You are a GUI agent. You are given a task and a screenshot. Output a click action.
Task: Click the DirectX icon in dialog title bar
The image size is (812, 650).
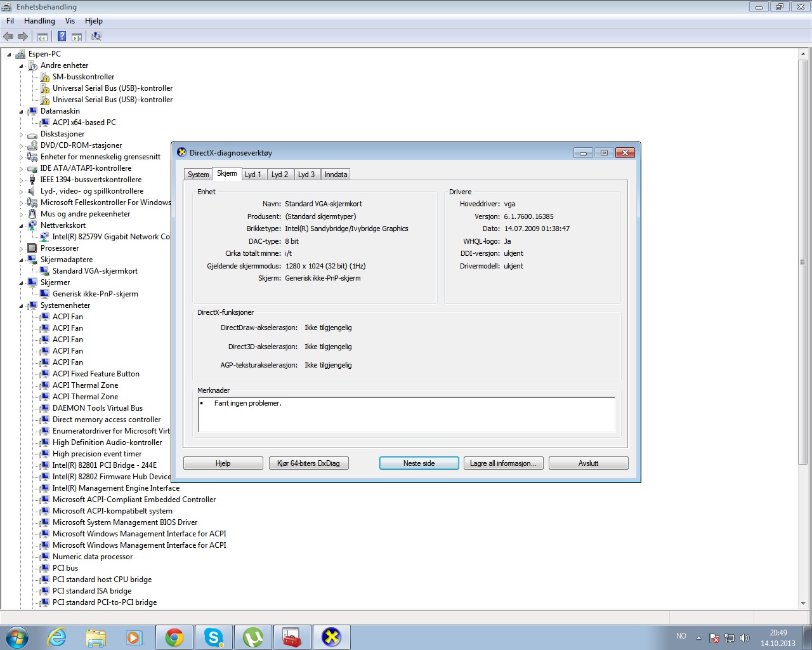coord(181,152)
